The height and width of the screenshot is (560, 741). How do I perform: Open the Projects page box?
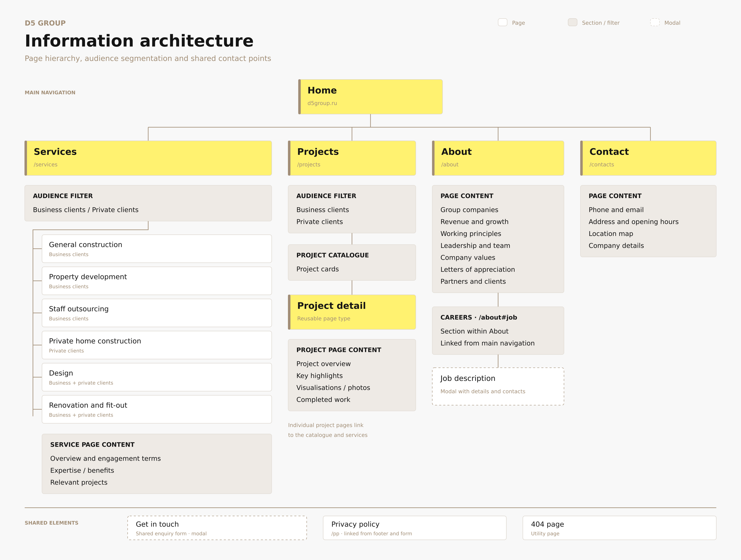click(352, 158)
